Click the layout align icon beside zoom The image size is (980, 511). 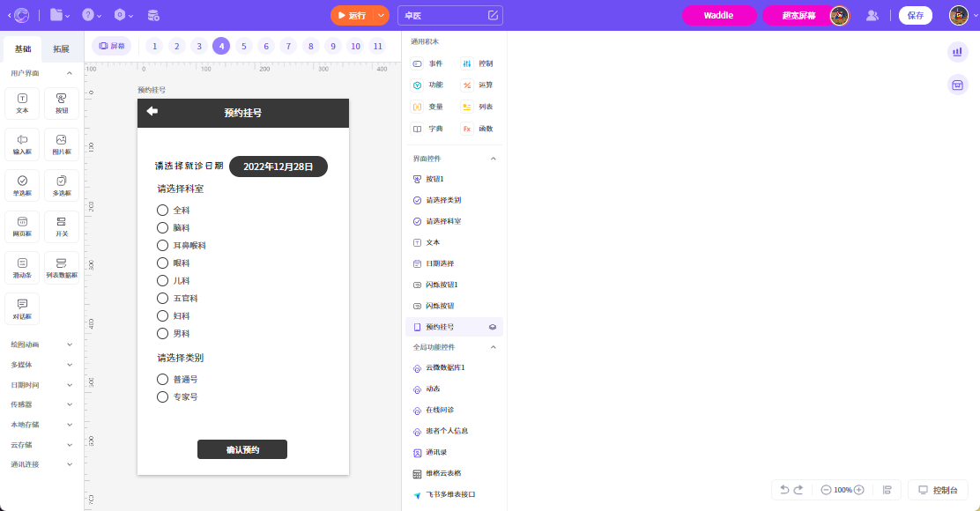[887, 490]
